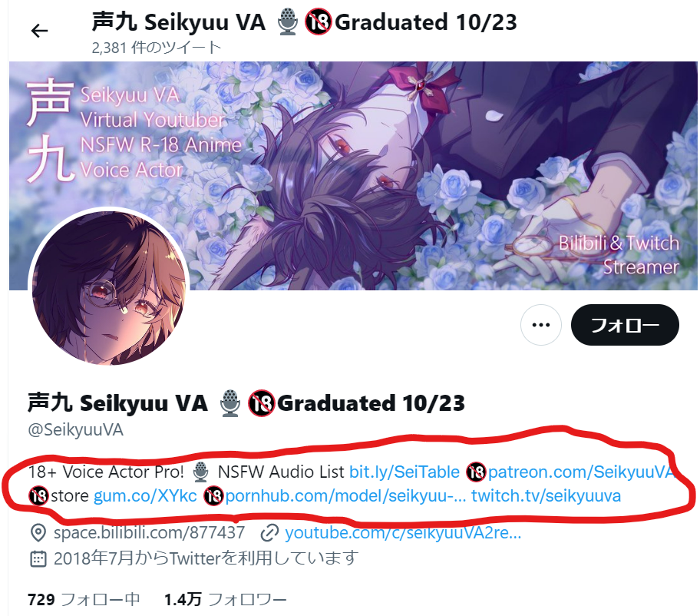The height and width of the screenshot is (616, 700).
Task: Open the patreon.com/SeikyuuVA link
Action: 580,472
